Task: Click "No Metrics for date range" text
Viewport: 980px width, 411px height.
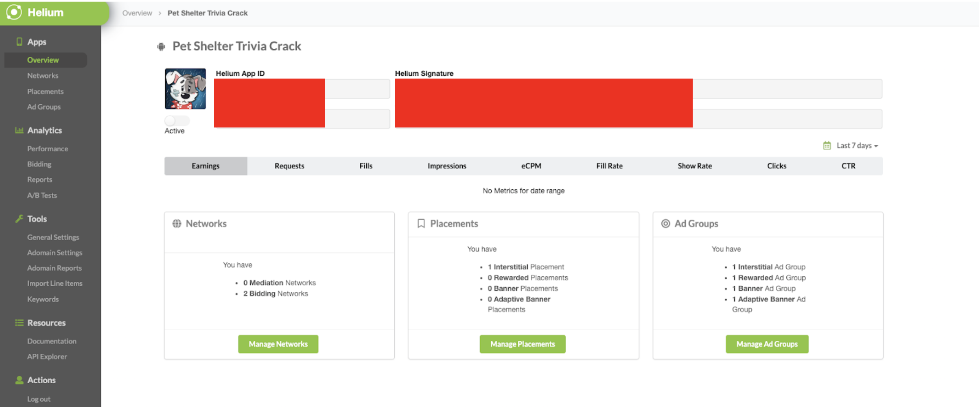Action: coord(523,190)
